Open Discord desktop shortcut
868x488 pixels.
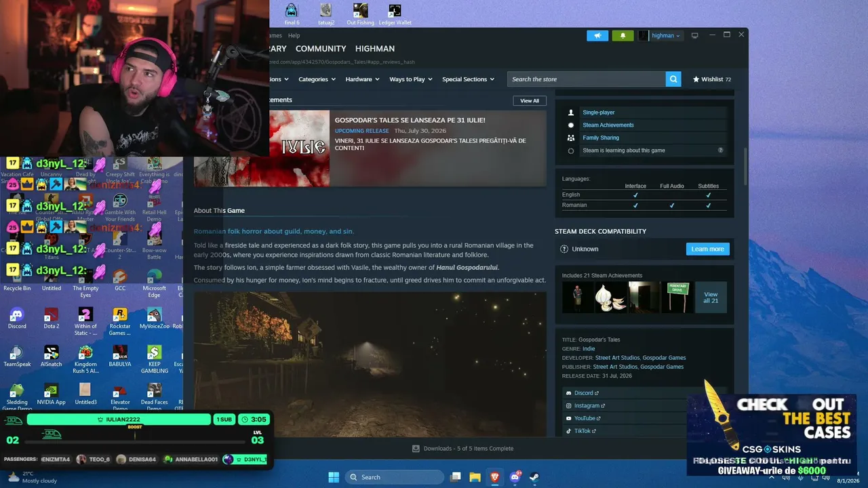point(17,318)
